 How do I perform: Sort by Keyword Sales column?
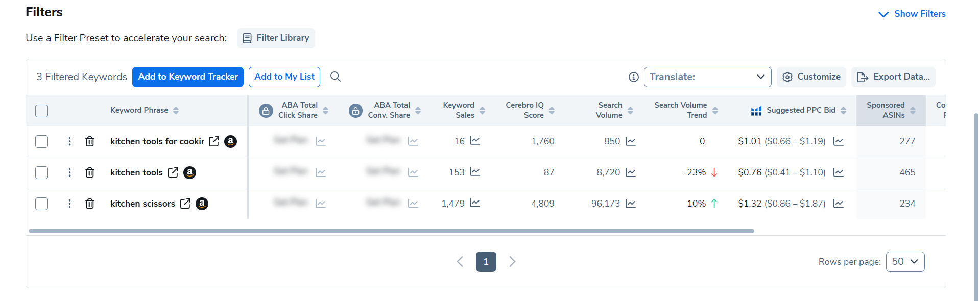[482, 111]
